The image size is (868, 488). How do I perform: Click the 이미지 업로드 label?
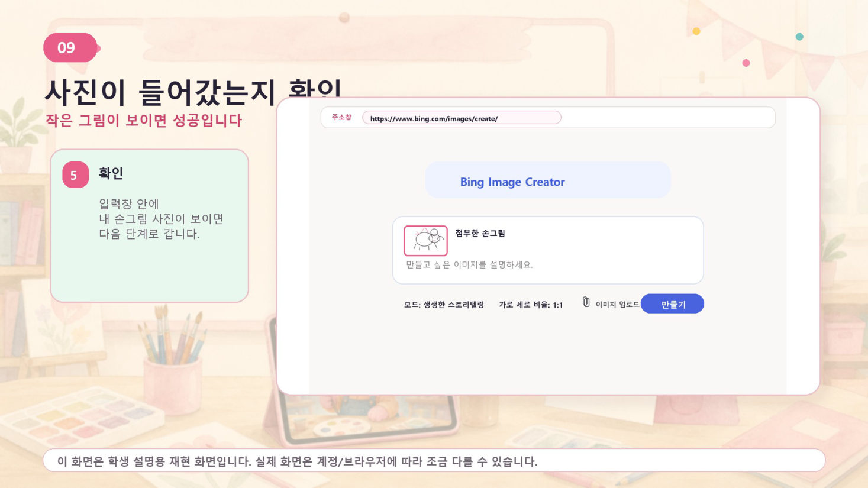coord(617,305)
